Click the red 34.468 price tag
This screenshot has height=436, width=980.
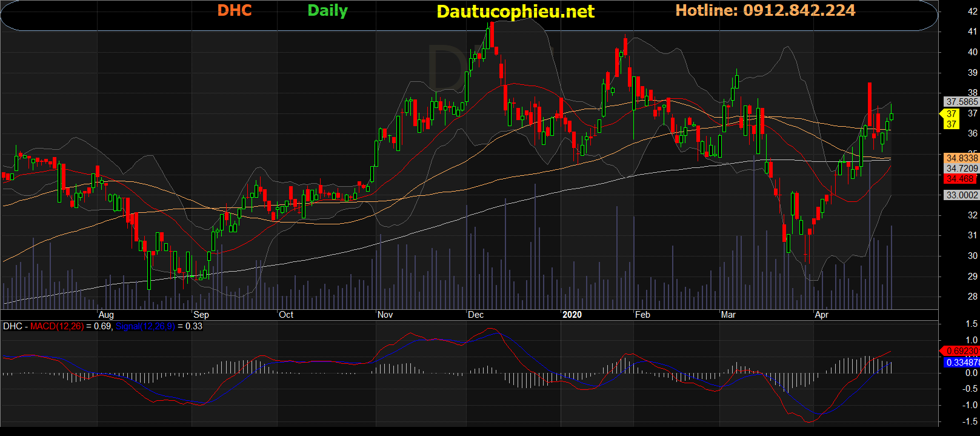click(961, 179)
